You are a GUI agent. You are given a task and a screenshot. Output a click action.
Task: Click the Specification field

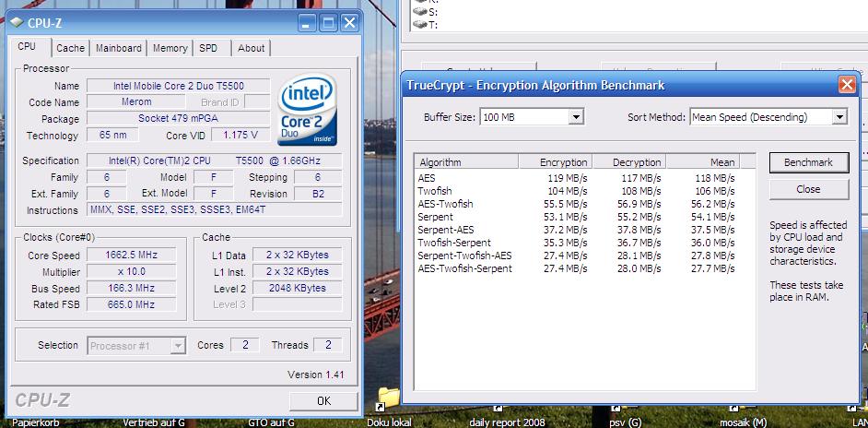point(214,160)
